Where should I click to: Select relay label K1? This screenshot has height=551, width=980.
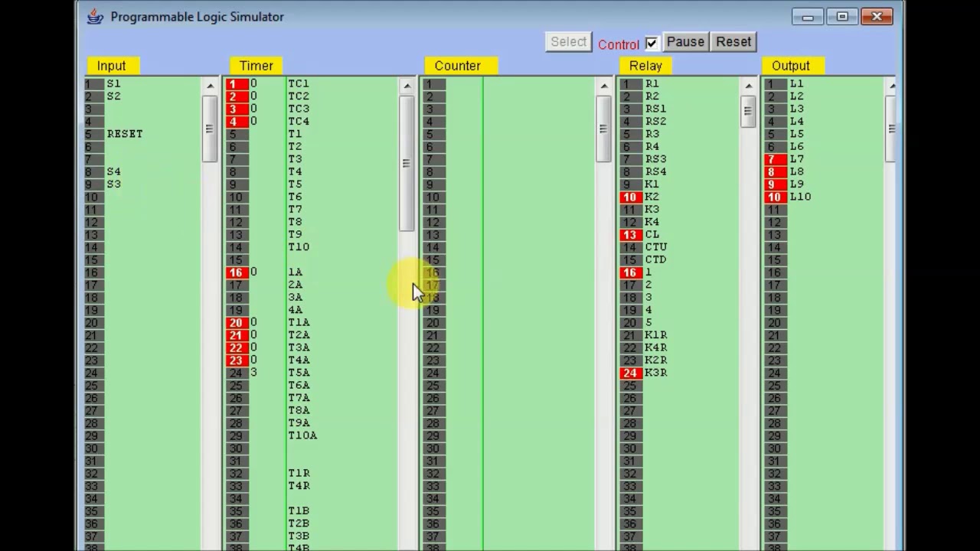(652, 184)
